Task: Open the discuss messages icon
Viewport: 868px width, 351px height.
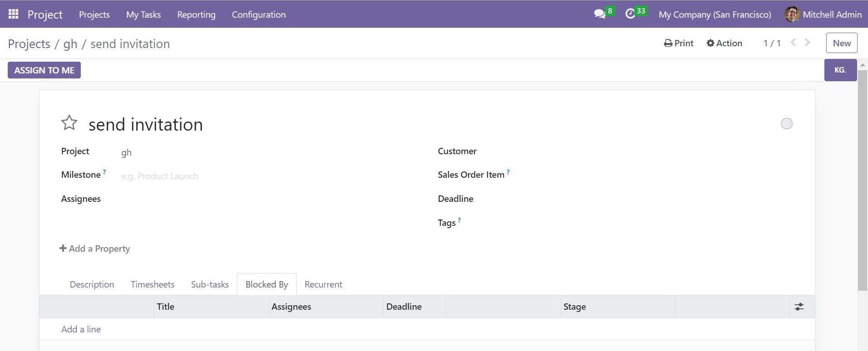Action: [600, 14]
